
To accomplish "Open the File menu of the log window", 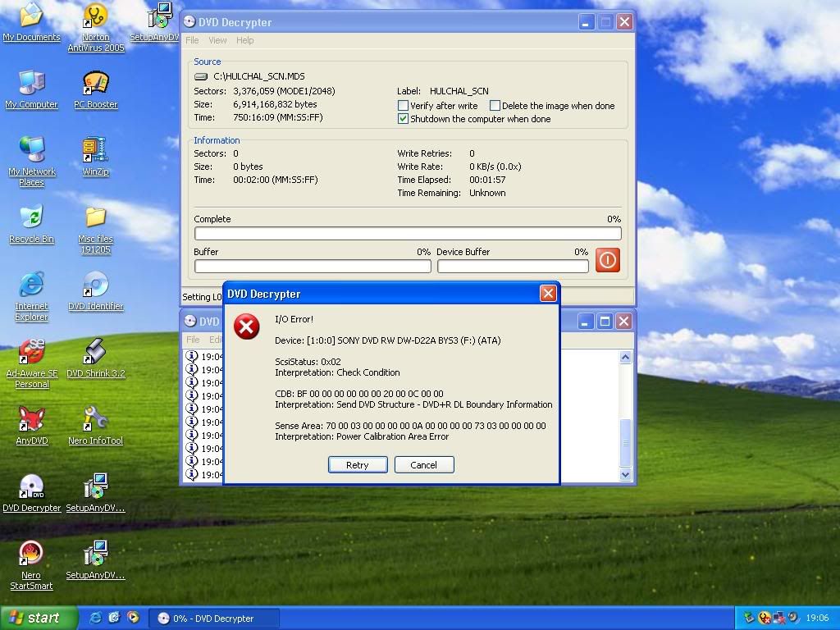I will click(x=193, y=340).
